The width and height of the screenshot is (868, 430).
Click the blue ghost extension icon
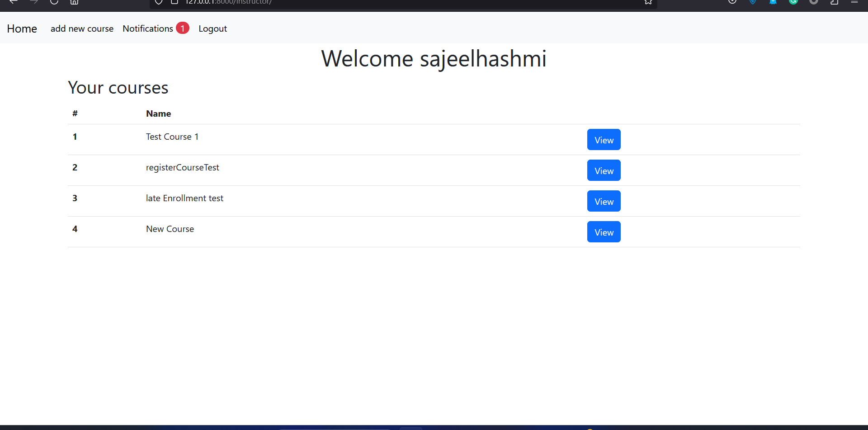coord(773,2)
